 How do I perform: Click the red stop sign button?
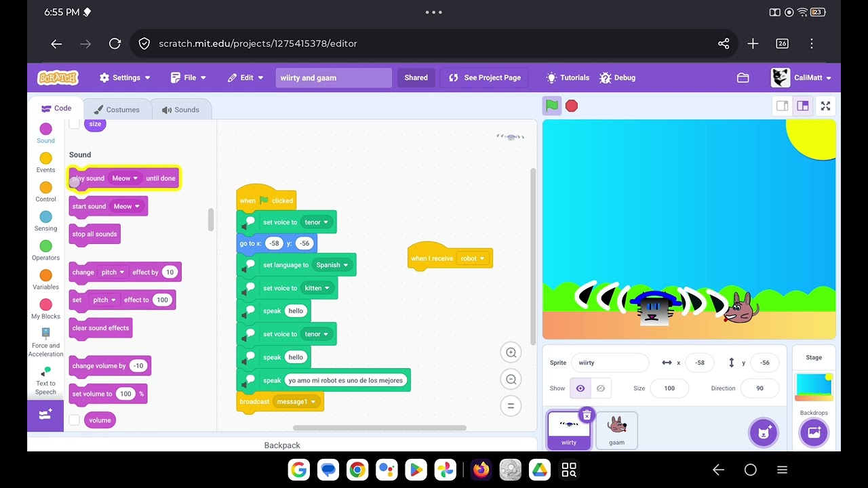click(572, 106)
